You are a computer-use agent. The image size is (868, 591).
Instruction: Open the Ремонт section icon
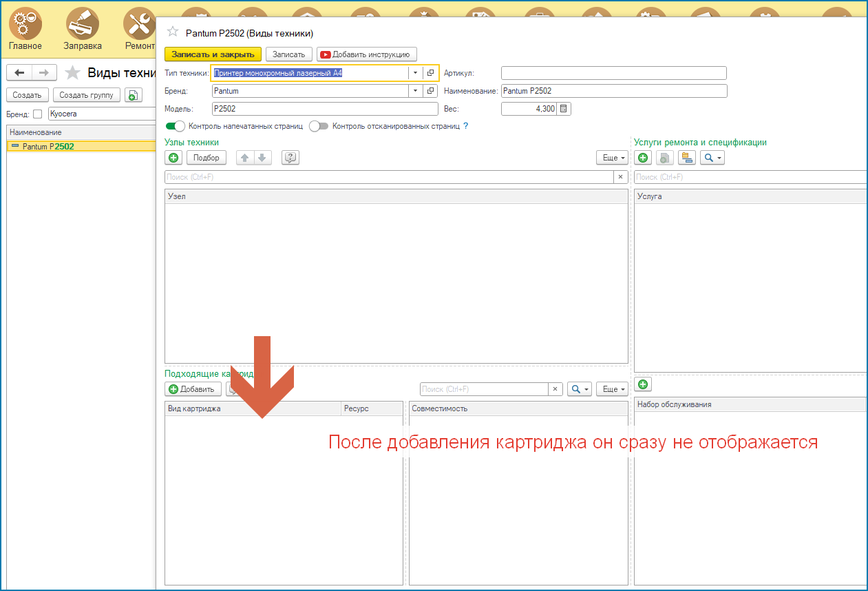(140, 24)
